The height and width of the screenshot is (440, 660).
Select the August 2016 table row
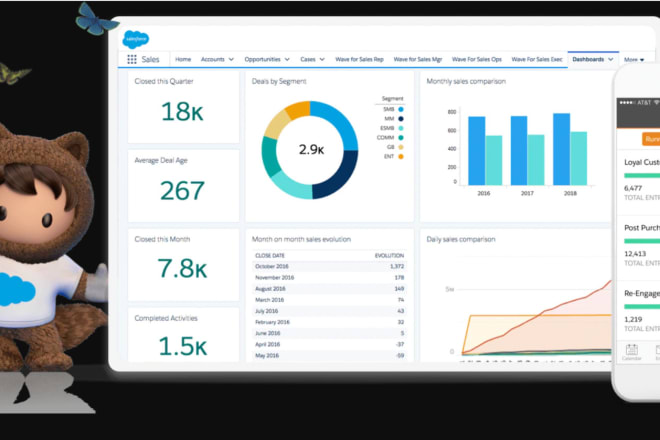[330, 289]
